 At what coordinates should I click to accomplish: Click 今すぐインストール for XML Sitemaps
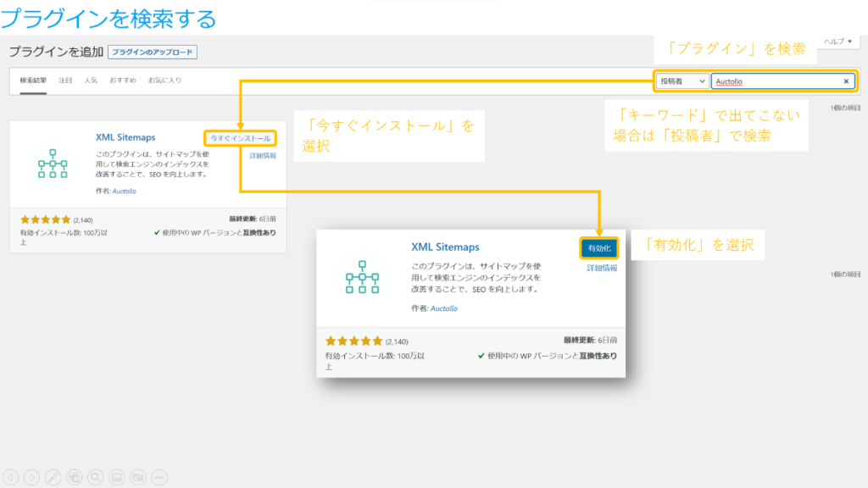(x=240, y=138)
